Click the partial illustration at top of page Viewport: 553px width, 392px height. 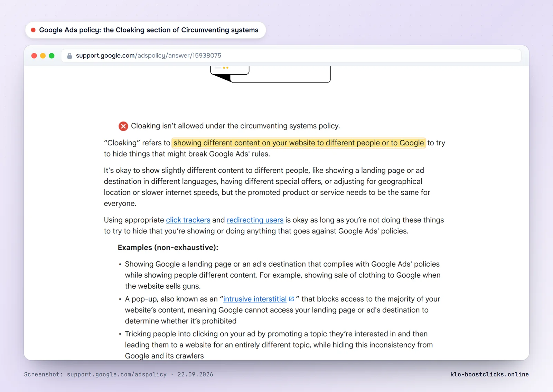click(x=270, y=75)
